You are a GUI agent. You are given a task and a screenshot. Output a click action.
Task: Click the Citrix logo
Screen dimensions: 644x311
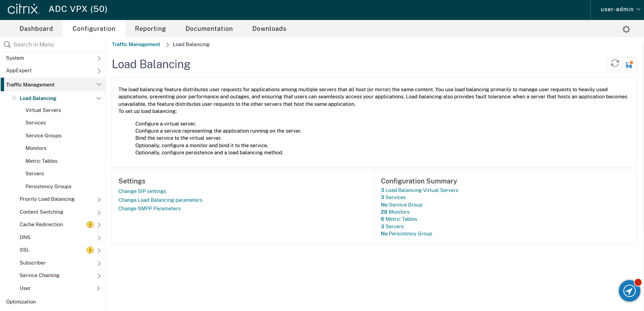(24, 9)
